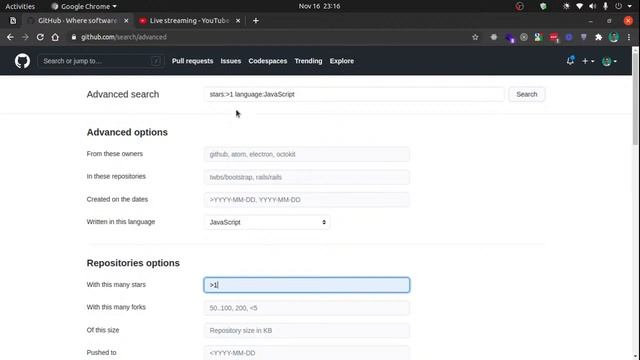The width and height of the screenshot is (640, 360).
Task: Click the In these repositories field
Action: tap(307, 177)
